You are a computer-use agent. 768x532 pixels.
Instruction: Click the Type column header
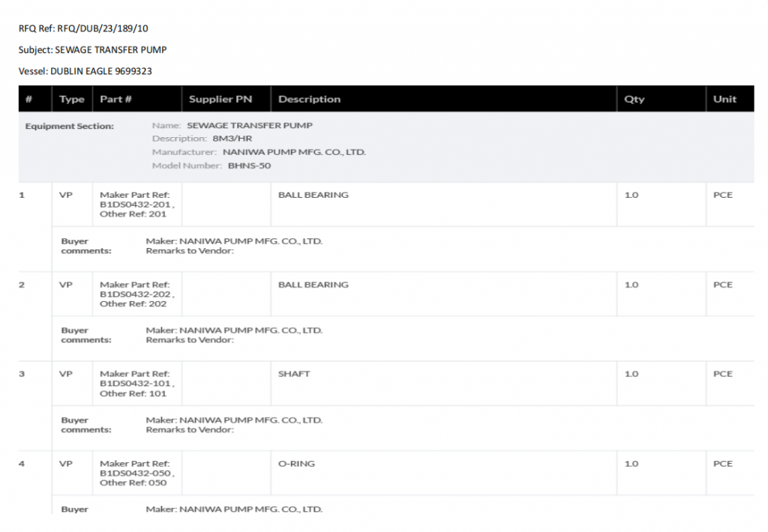click(72, 99)
